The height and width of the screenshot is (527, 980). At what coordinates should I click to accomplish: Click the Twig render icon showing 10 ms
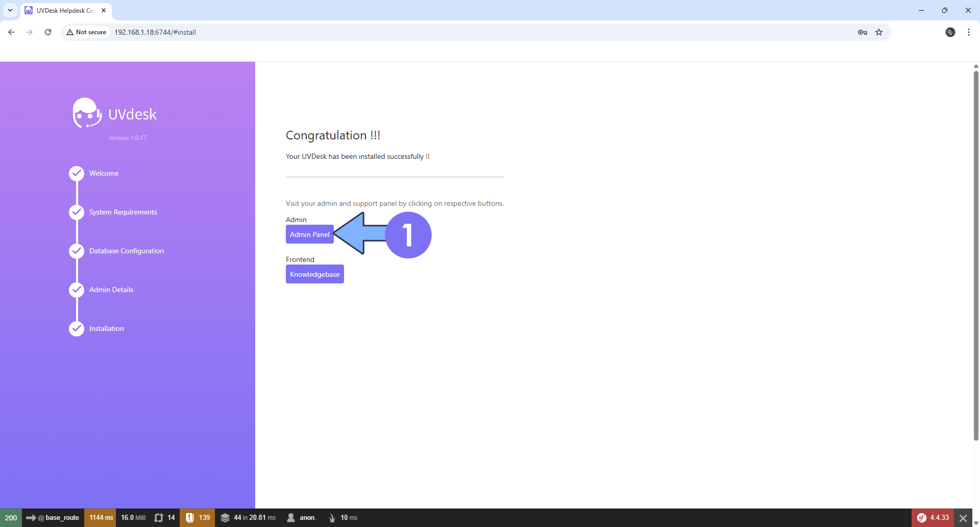(x=332, y=518)
